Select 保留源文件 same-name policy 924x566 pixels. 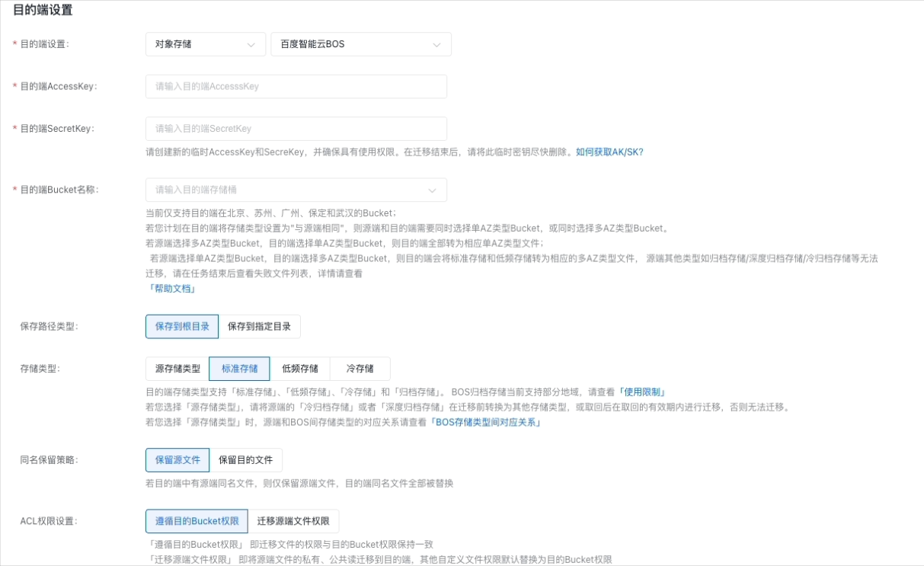177,460
